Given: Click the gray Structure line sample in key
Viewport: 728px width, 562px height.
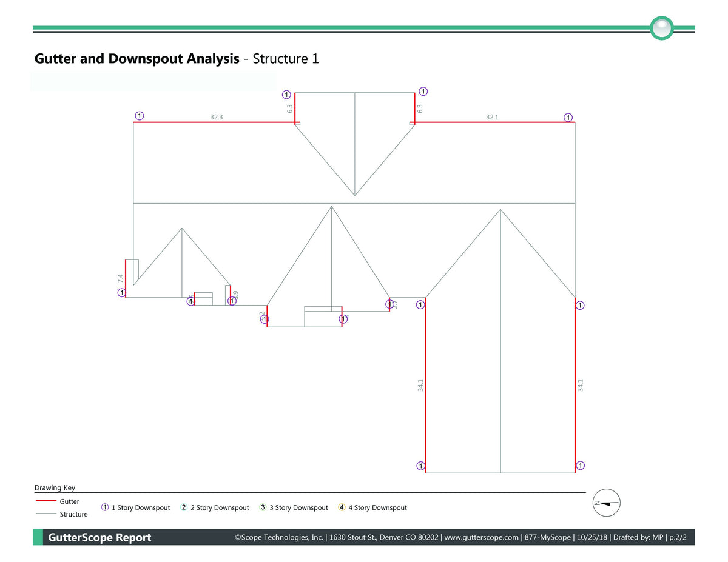Looking at the screenshot, I should (46, 514).
